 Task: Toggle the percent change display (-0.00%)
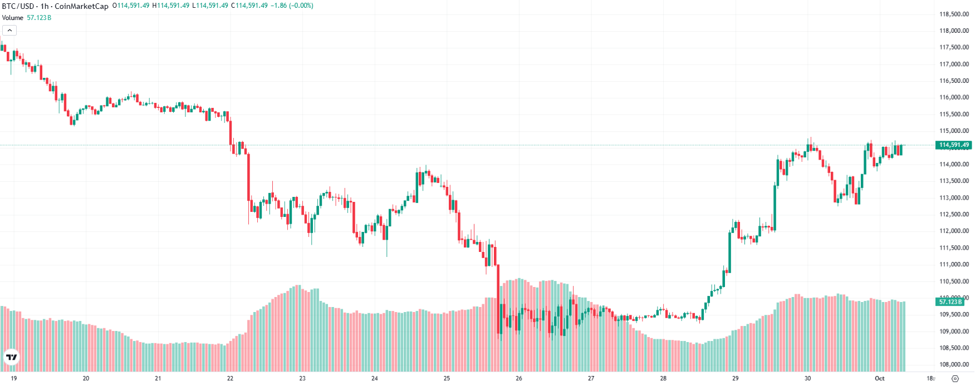coord(303,6)
